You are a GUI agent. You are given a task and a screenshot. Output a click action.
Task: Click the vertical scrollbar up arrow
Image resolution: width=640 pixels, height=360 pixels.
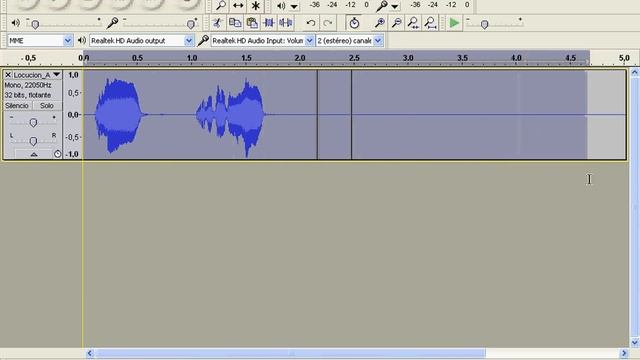point(635,73)
